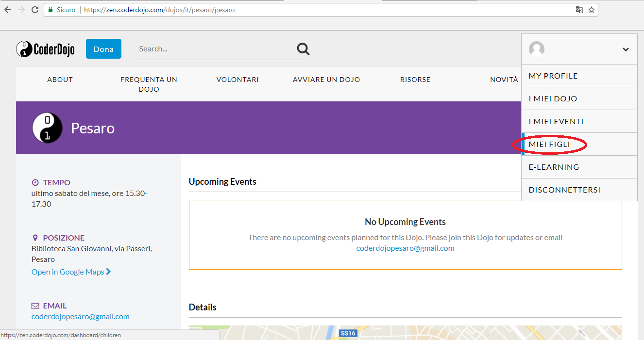This screenshot has width=644, height=340.
Task: Reload the page with refresh icon
Action: point(35,10)
